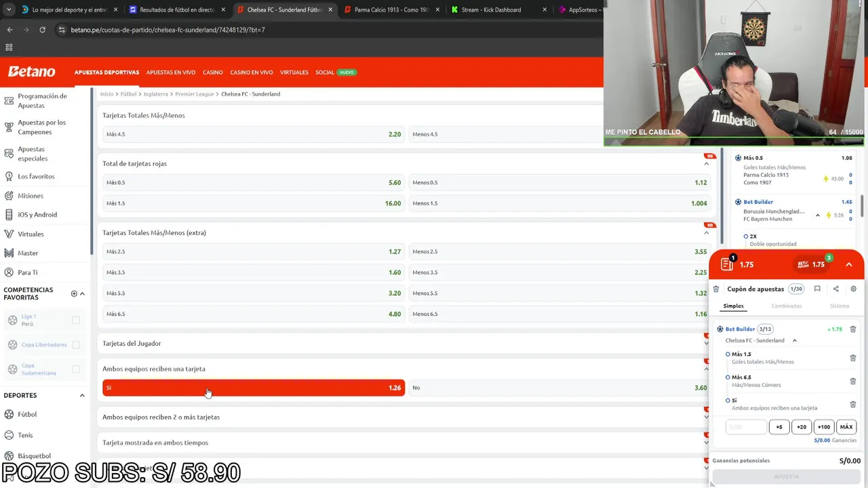Open Apuestas por los Campeones trophy icon
Viewport: 868px width, 488px height.
point(9,127)
